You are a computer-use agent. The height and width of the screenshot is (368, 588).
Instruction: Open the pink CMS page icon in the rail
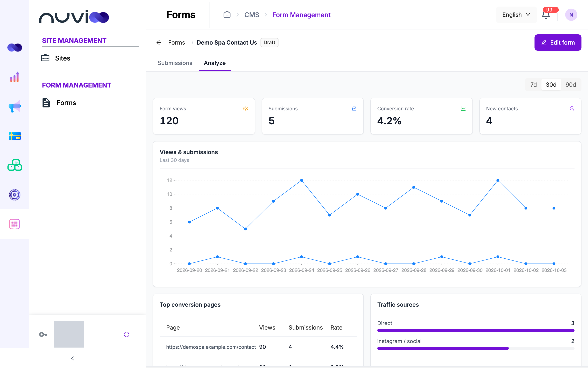pos(14,224)
